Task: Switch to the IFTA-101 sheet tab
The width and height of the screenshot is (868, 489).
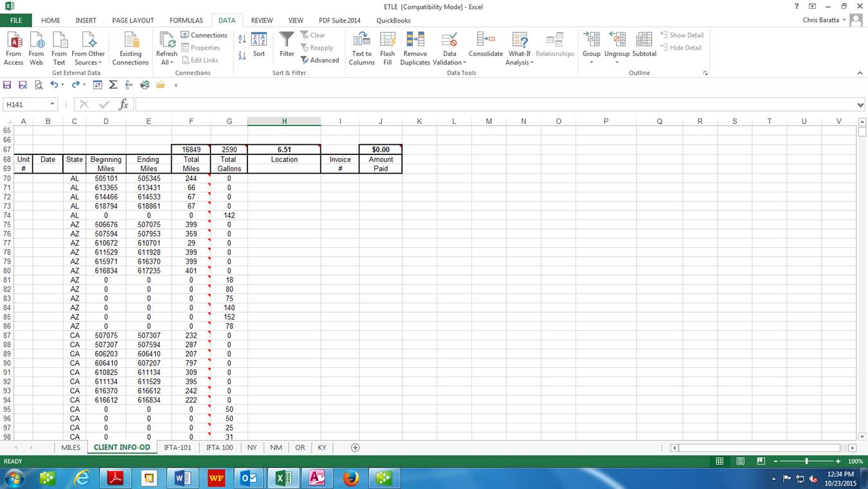Action: click(x=177, y=447)
